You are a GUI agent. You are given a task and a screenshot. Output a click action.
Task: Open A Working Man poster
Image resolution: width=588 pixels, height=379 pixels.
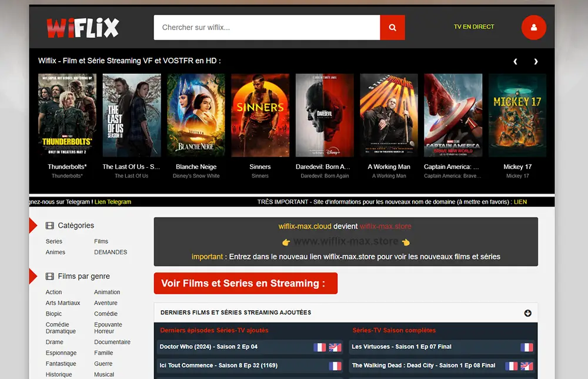(389, 115)
